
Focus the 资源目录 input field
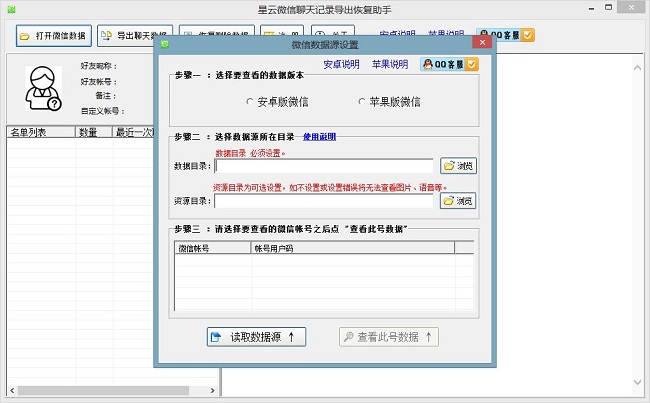[x=324, y=201]
